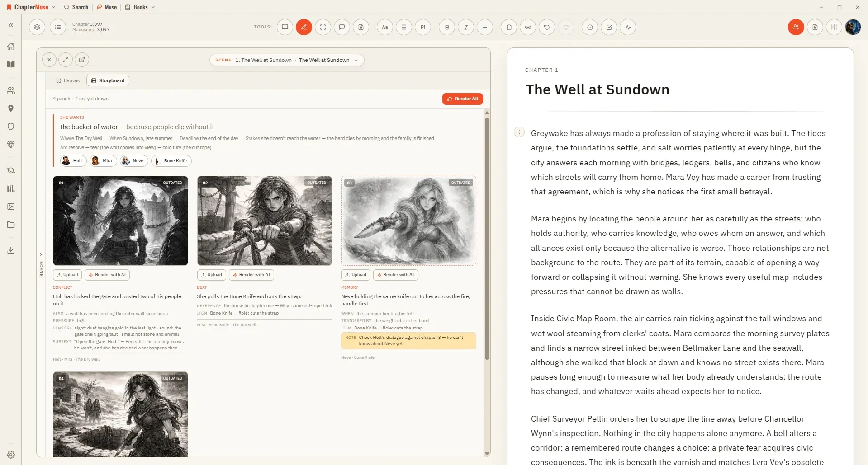Open the image gallery icon in sidebar
The image size is (868, 465).
11,207
